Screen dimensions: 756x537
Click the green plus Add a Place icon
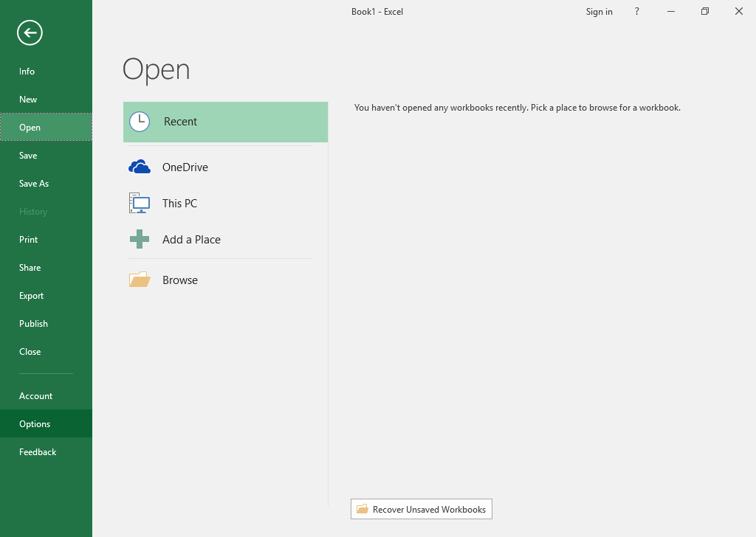click(x=140, y=239)
